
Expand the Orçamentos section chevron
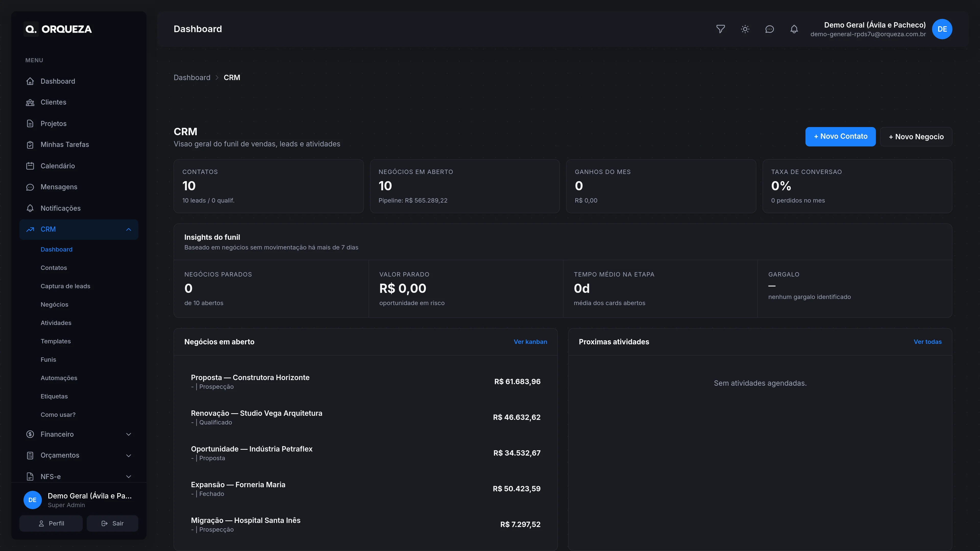[129, 456]
